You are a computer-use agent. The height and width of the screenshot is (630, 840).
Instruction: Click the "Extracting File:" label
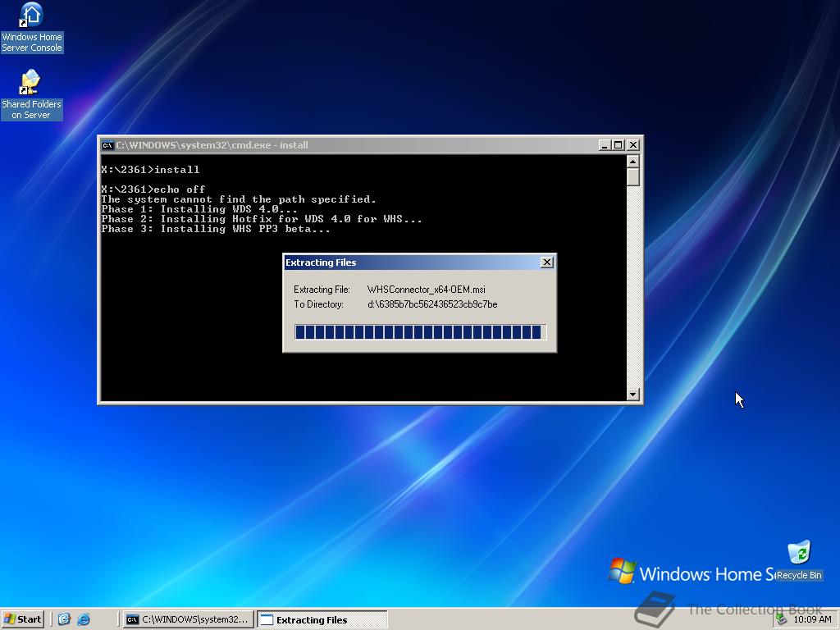click(x=322, y=290)
